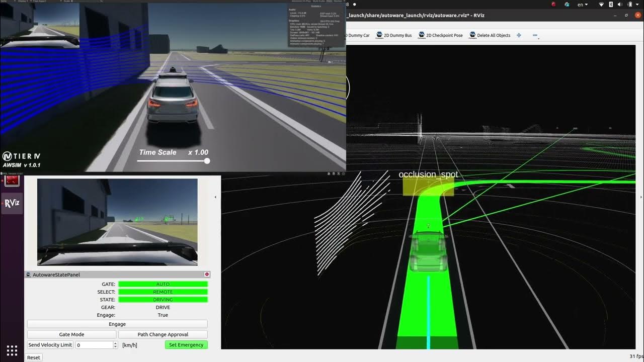The image size is (644, 362).
Task: Click the minus remove-tool icon
Action: tap(535, 35)
